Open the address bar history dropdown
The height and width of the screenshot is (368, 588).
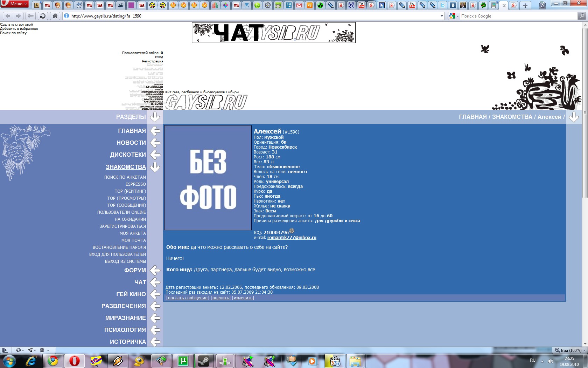click(442, 16)
